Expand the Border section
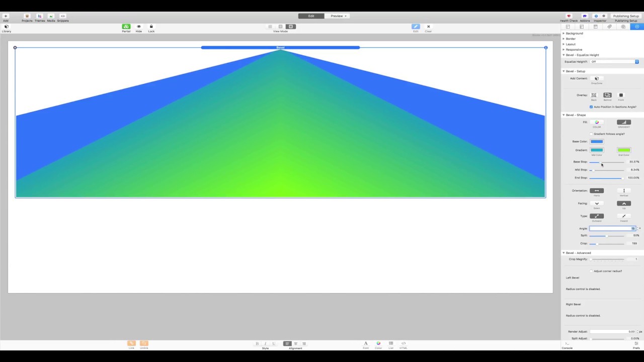Image resolution: width=644 pixels, height=362 pixels. pyautogui.click(x=563, y=39)
